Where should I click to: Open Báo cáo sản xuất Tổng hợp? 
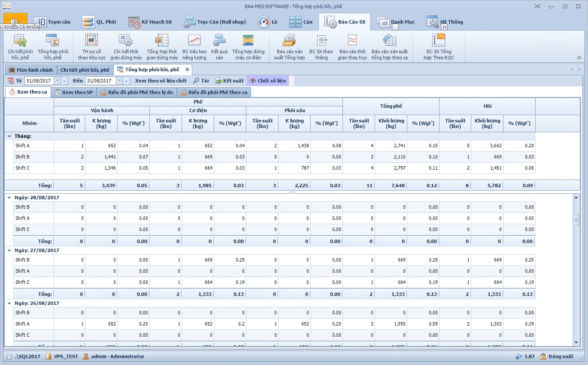[x=289, y=46]
